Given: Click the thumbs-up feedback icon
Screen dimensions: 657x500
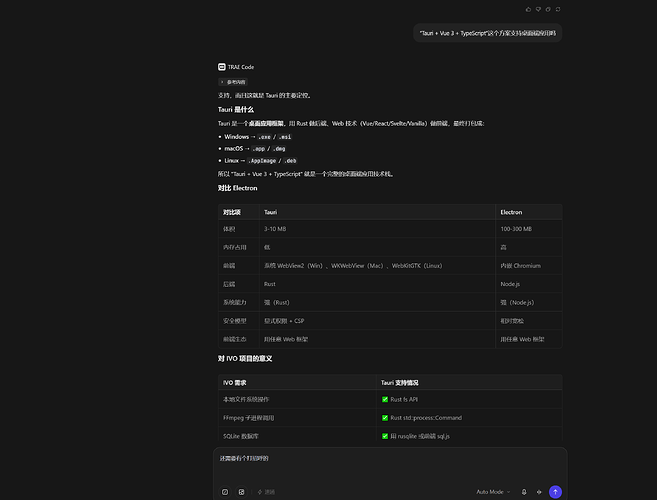Looking at the screenshot, I should [x=528, y=9].
